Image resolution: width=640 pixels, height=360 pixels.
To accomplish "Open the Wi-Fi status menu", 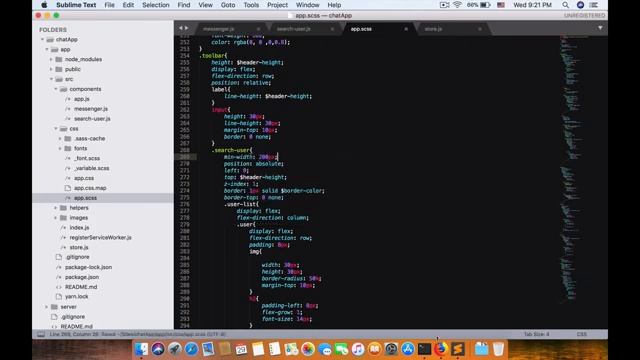I will point(457,5).
